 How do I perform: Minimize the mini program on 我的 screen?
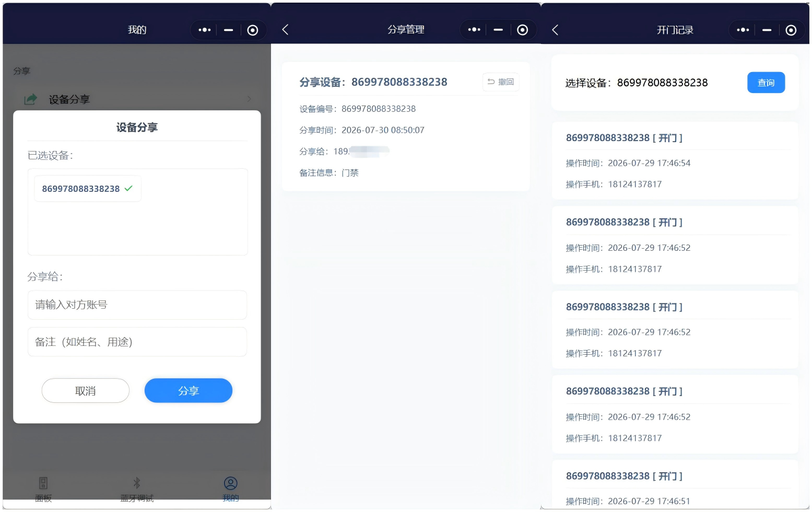coord(228,30)
